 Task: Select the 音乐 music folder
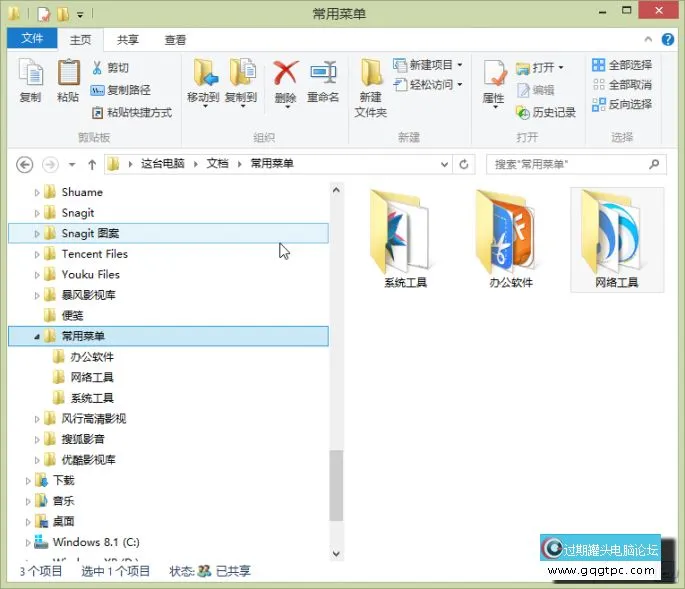pos(63,501)
